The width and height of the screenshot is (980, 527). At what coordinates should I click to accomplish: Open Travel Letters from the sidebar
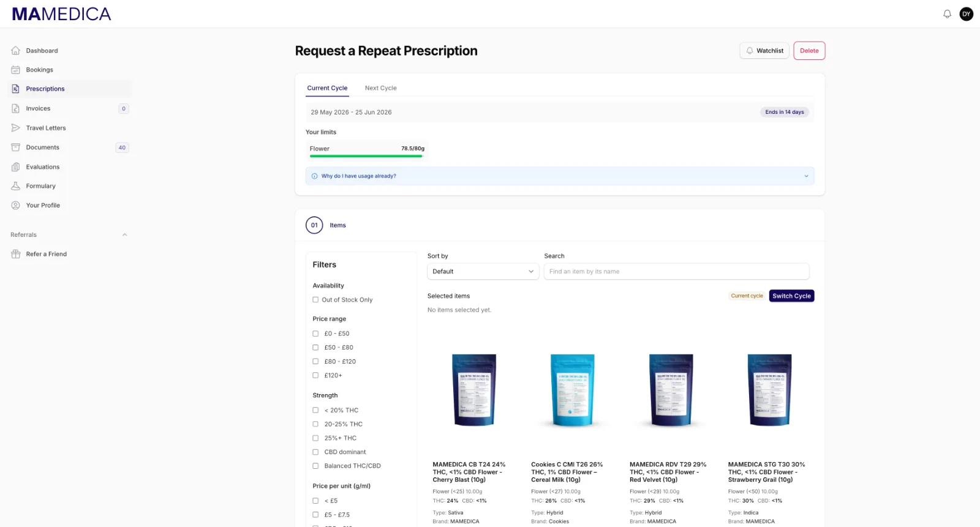(70, 128)
